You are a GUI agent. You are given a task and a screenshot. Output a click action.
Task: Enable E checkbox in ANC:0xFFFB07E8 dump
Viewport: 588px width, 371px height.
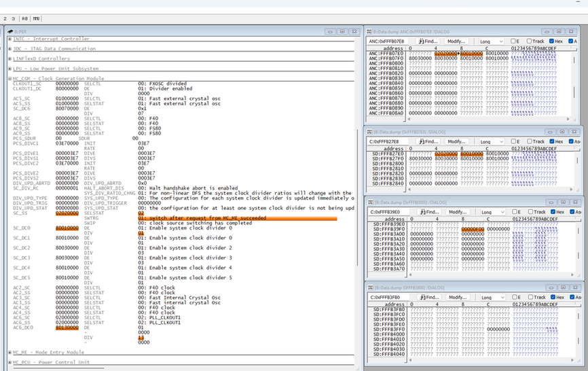coord(513,41)
